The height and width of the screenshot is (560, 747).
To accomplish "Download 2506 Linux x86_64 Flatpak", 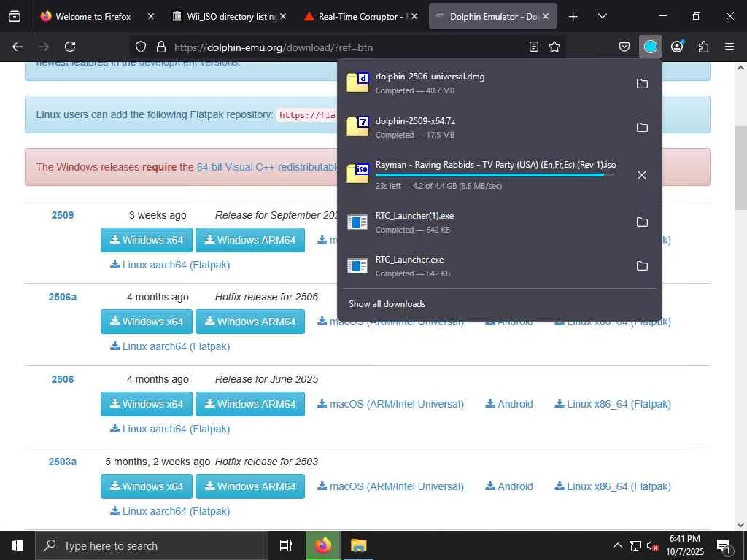I will coord(613,404).
